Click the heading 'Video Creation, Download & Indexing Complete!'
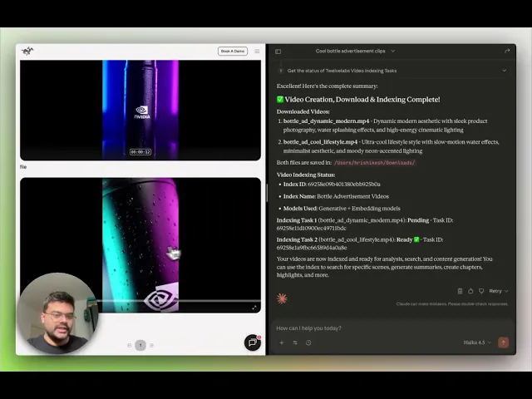The height and width of the screenshot is (399, 532). [x=362, y=100]
